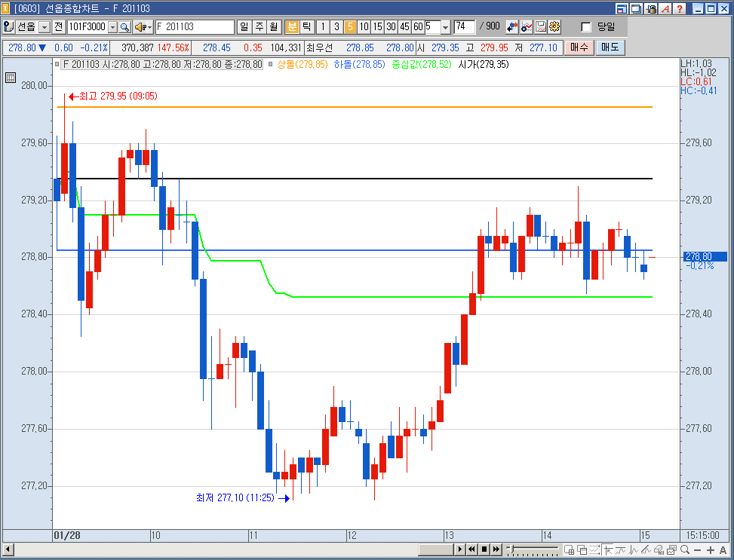Select the 일 (daily) period tab
This screenshot has height=560, width=734.
[x=244, y=27]
